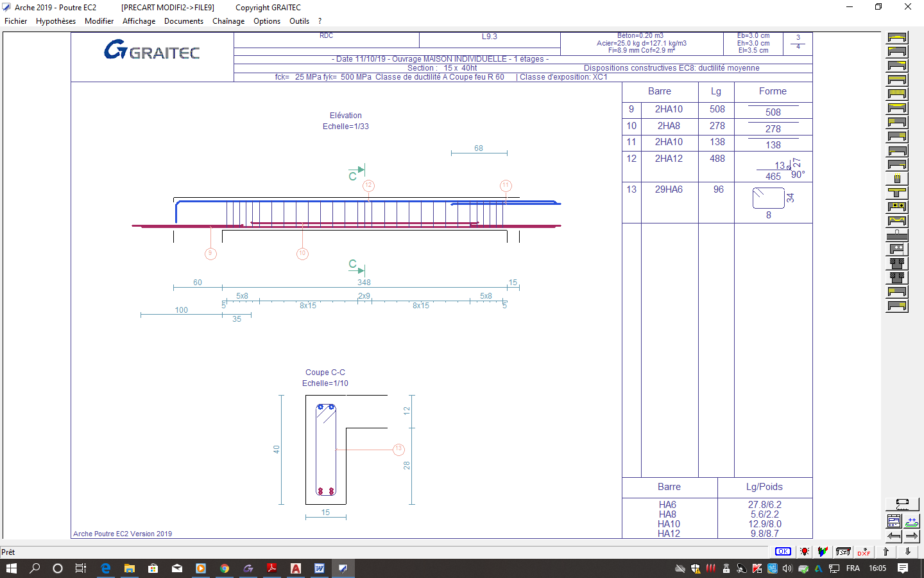Open Windows search from taskbar
The image size is (924, 578).
click(x=35, y=568)
